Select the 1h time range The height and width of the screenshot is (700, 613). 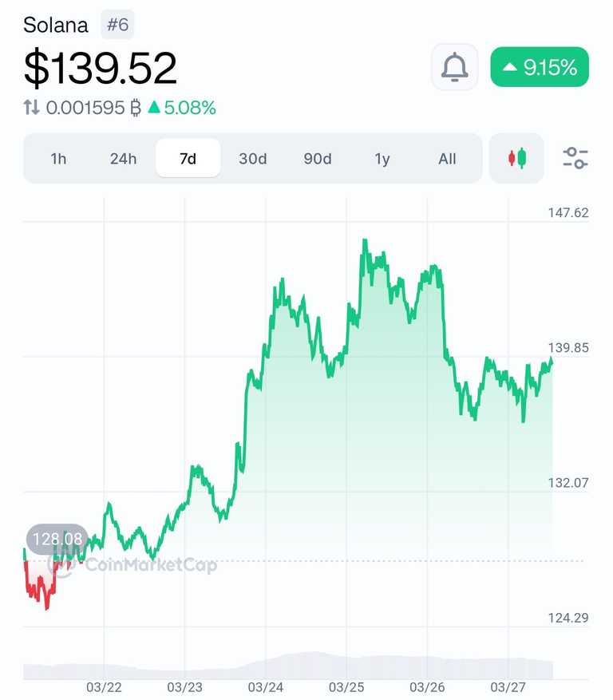coord(58,159)
